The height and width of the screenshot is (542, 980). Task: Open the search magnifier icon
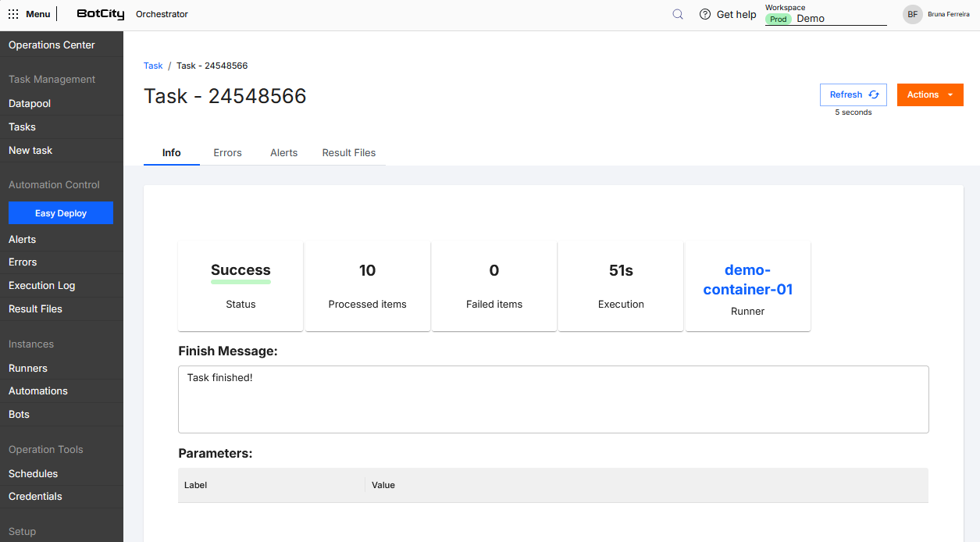pyautogui.click(x=678, y=14)
